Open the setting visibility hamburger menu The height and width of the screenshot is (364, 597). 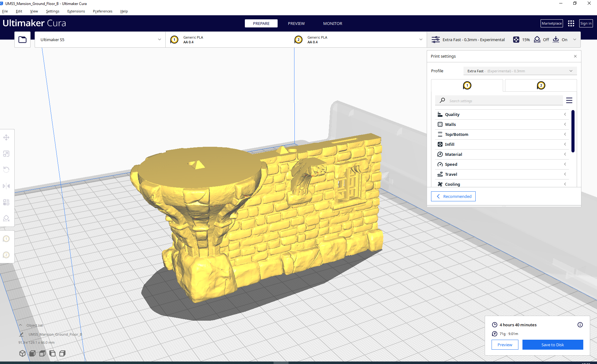pyautogui.click(x=569, y=100)
